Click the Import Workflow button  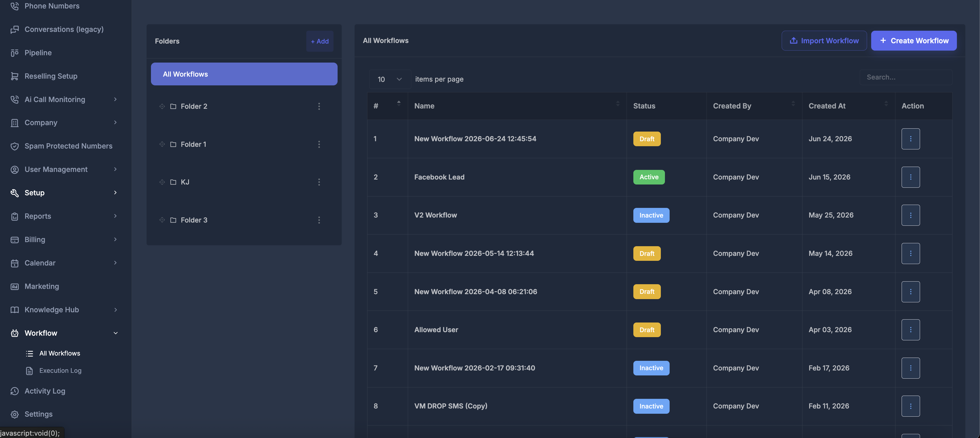824,41
